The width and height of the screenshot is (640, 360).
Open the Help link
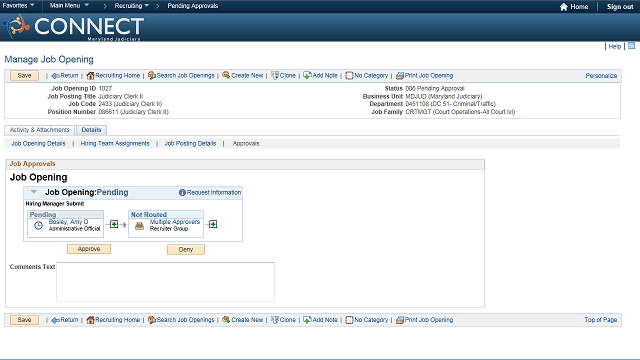coord(614,47)
